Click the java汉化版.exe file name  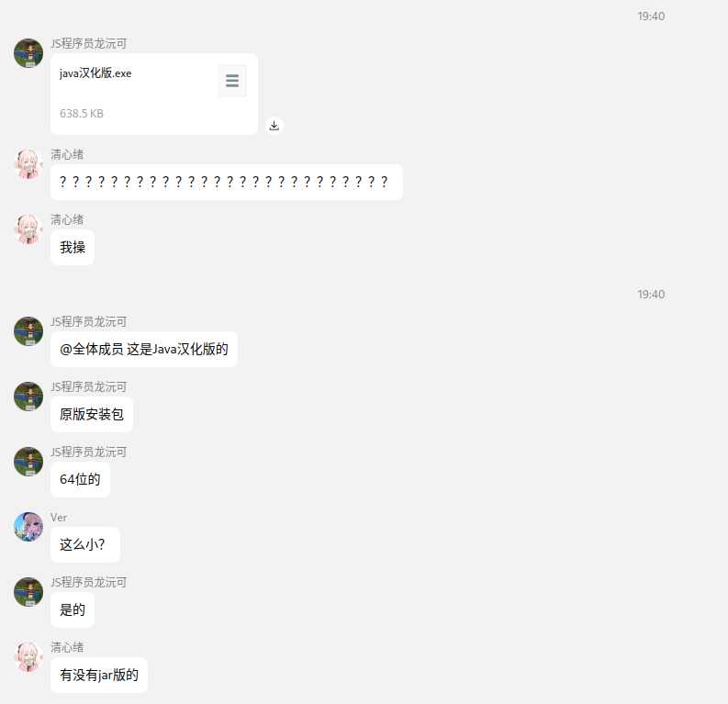tap(95, 73)
